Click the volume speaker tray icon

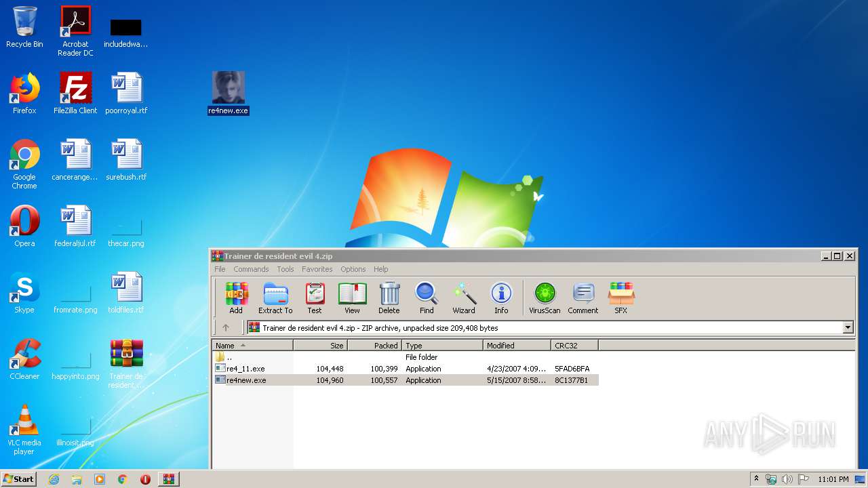pyautogui.click(x=787, y=479)
